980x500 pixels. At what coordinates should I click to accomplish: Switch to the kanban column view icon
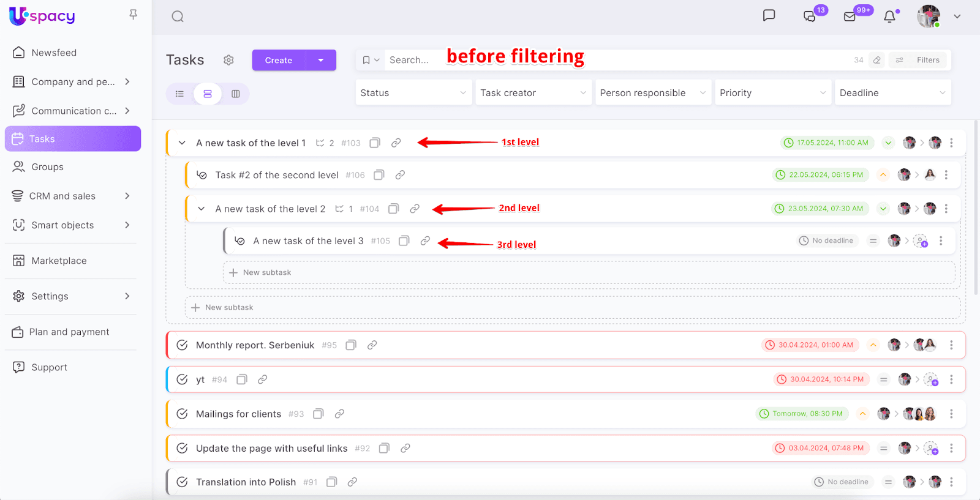236,94
